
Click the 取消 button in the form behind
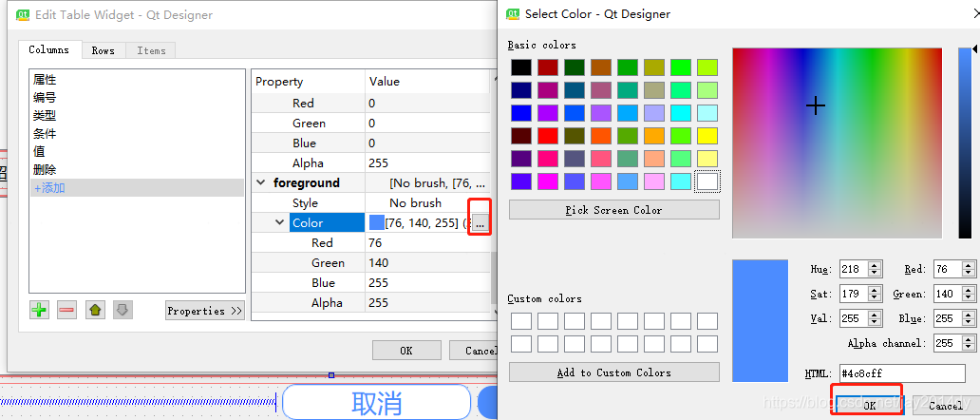click(x=376, y=402)
